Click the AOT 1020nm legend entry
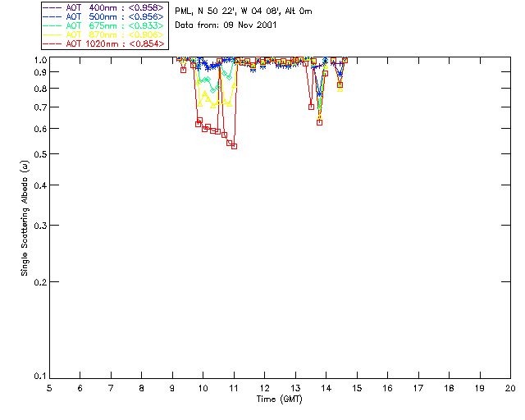The width and height of the screenshot is (525, 420). pyautogui.click(x=104, y=43)
